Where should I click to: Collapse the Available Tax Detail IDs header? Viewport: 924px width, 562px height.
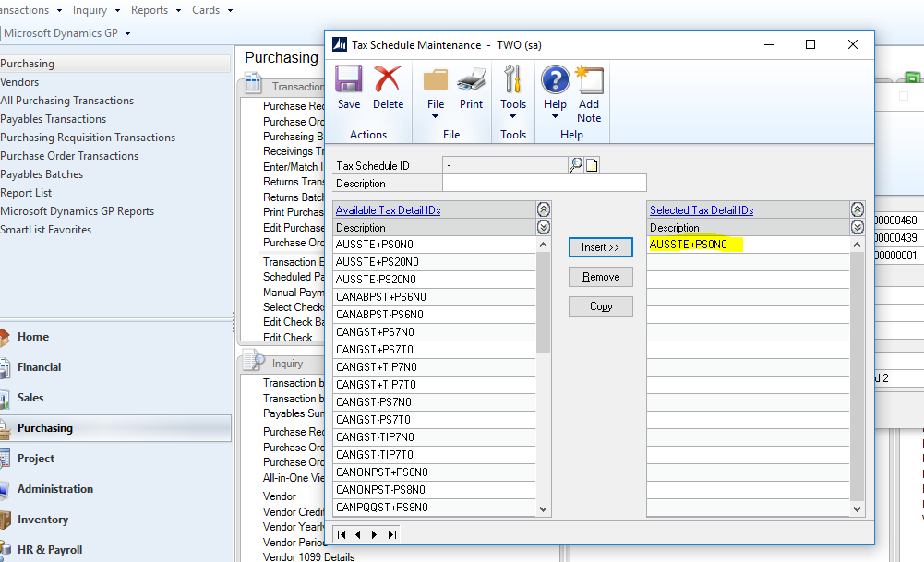click(544, 209)
